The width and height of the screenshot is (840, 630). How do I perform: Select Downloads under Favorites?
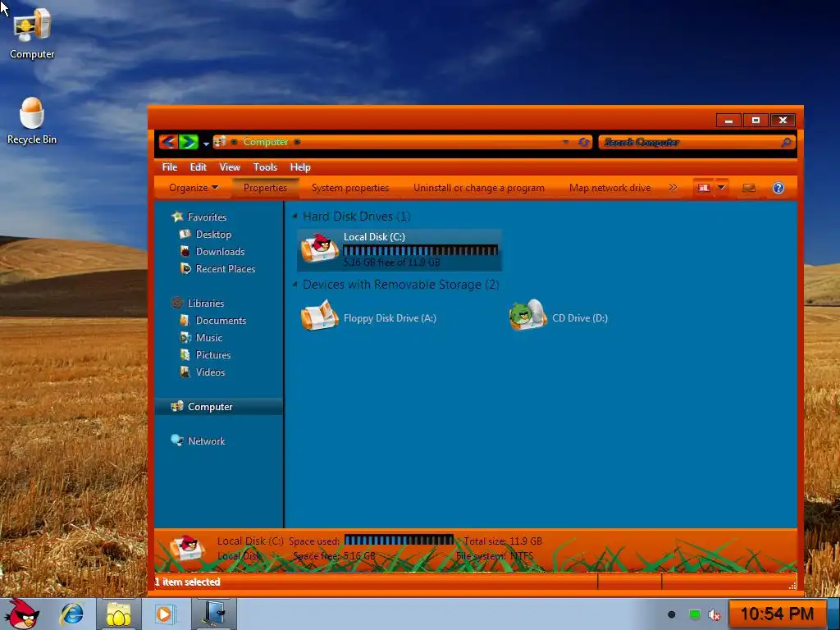coord(220,251)
